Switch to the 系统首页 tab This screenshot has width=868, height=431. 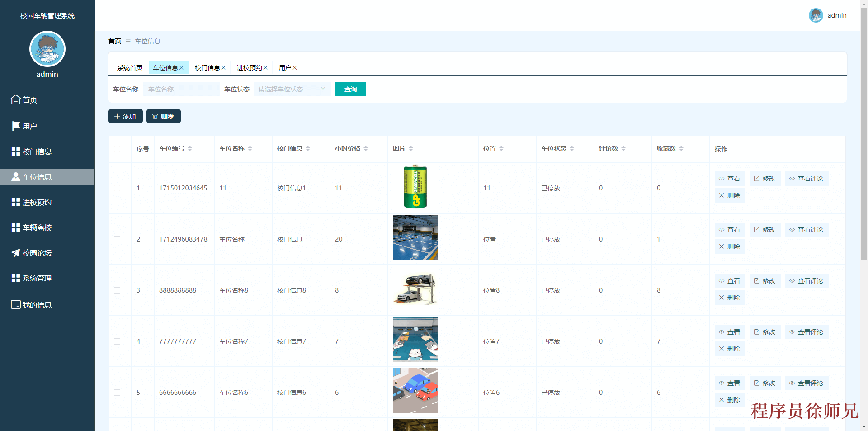tap(129, 67)
